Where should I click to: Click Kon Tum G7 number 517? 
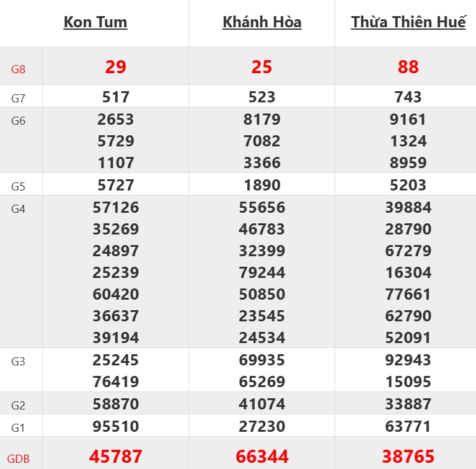[x=116, y=97]
